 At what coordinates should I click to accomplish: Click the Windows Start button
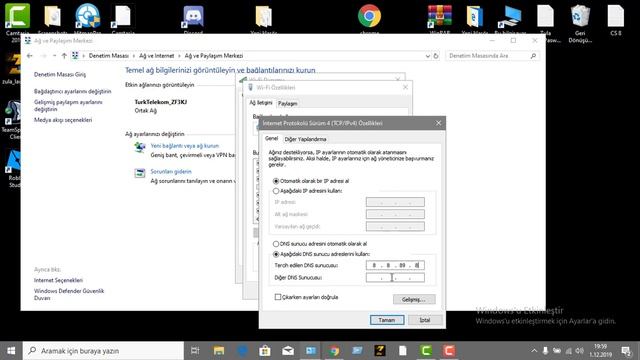[x=11, y=351]
